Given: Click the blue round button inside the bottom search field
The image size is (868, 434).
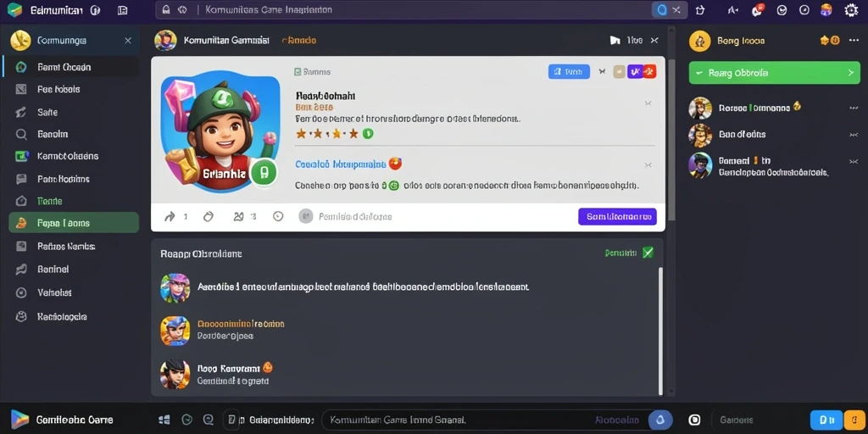Looking at the screenshot, I should 659,420.
